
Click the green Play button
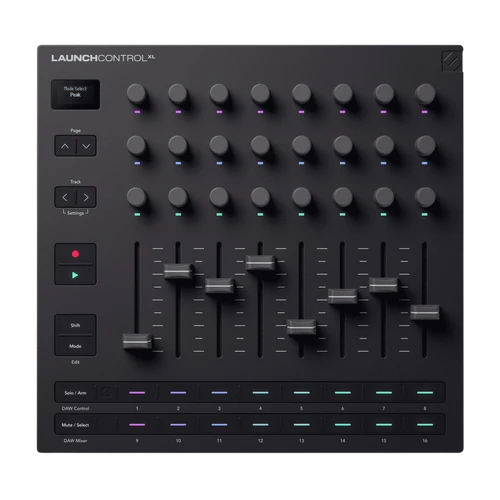pyautogui.click(x=75, y=275)
